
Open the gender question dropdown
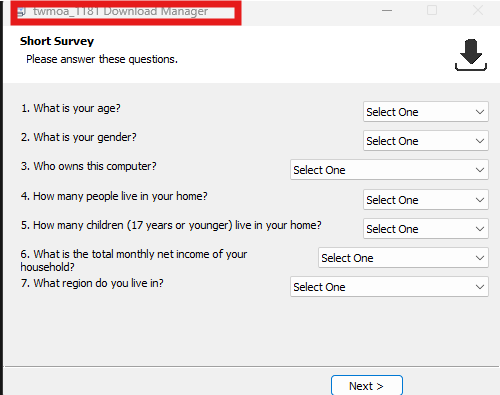(x=426, y=141)
